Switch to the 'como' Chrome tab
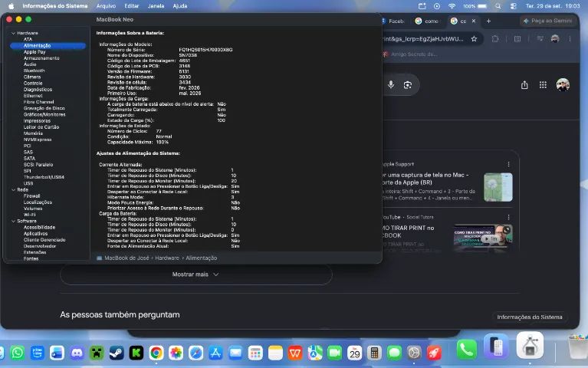Image resolution: width=588 pixels, height=368 pixels. (x=428, y=21)
